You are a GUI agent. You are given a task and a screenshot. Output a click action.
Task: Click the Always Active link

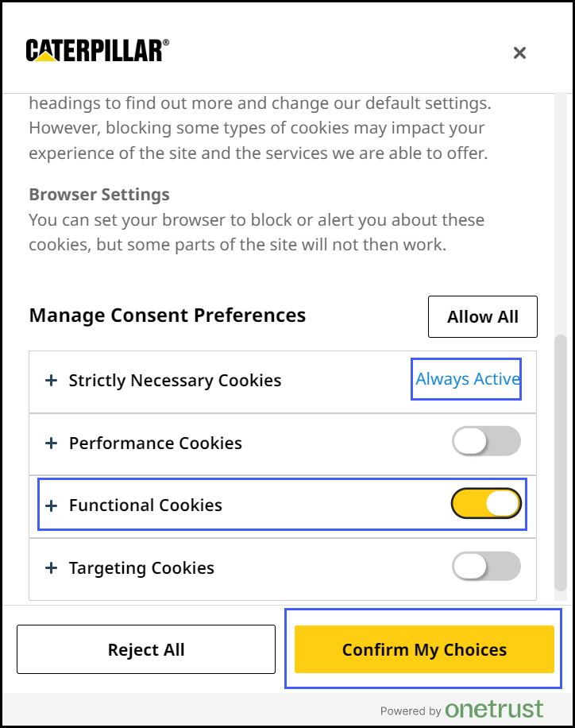(x=466, y=379)
